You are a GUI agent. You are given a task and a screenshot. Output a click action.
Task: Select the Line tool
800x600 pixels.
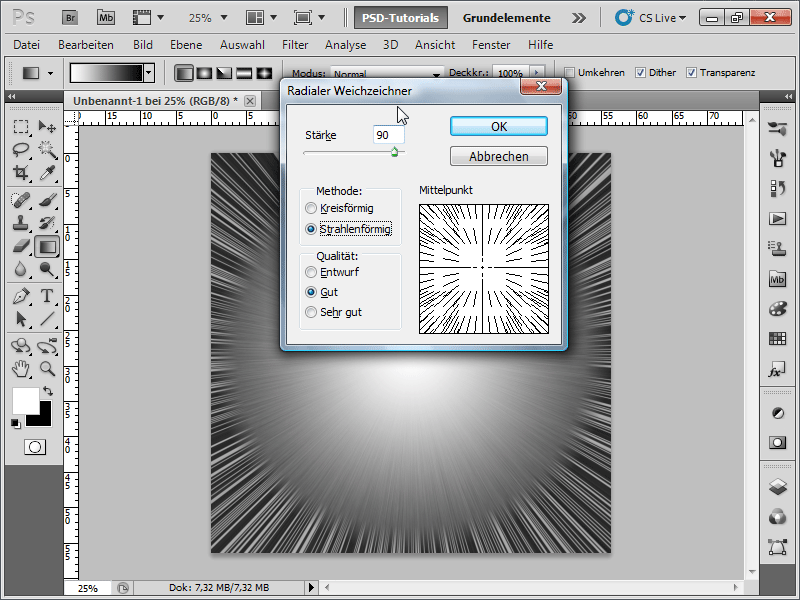click(47, 319)
